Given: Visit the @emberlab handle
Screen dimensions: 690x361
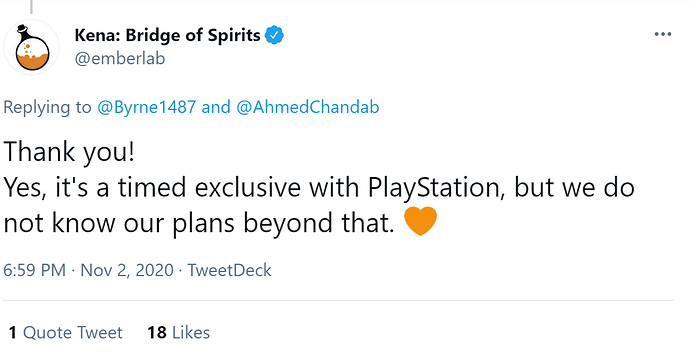Looking at the screenshot, I should [120, 59].
